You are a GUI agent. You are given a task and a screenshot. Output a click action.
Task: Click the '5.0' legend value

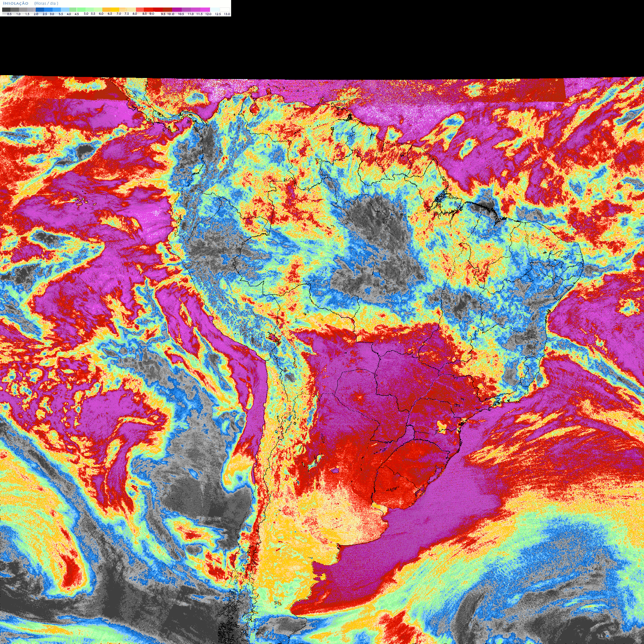point(86,14)
